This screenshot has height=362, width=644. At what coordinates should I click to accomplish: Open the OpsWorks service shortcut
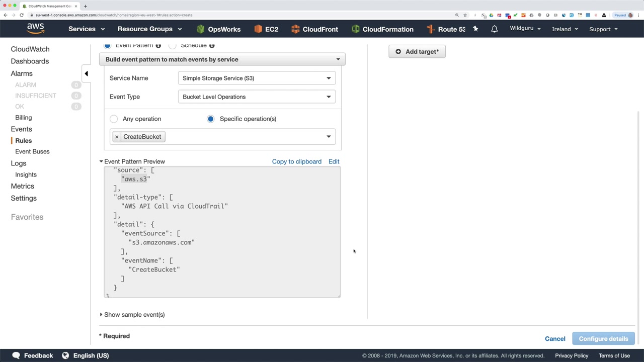pyautogui.click(x=218, y=29)
